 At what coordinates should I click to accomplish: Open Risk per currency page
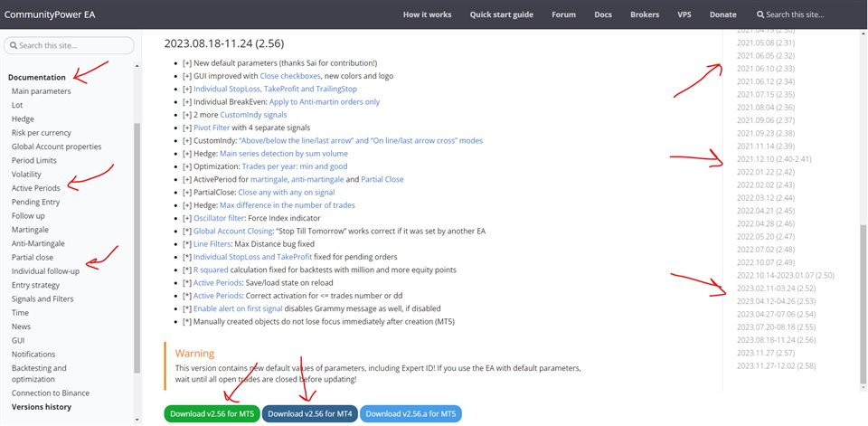42,133
